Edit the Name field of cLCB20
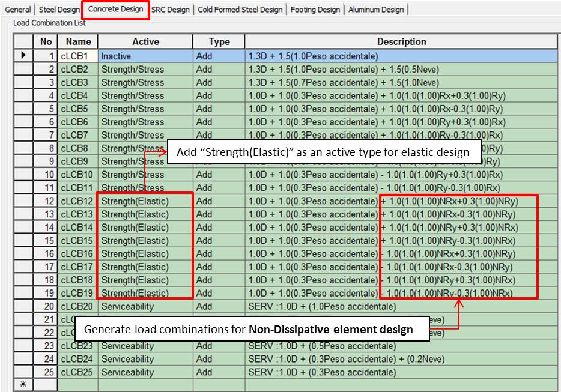The width and height of the screenshot is (561, 392). tap(77, 306)
